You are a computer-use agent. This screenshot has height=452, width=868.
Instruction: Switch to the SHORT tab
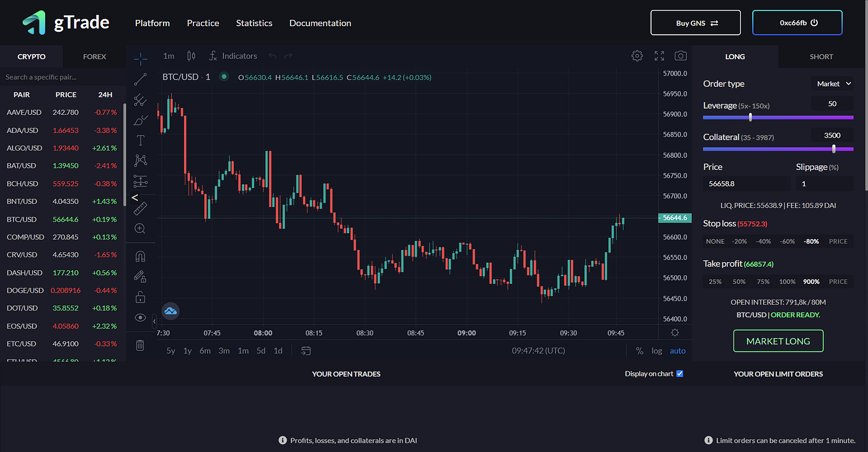pos(821,56)
